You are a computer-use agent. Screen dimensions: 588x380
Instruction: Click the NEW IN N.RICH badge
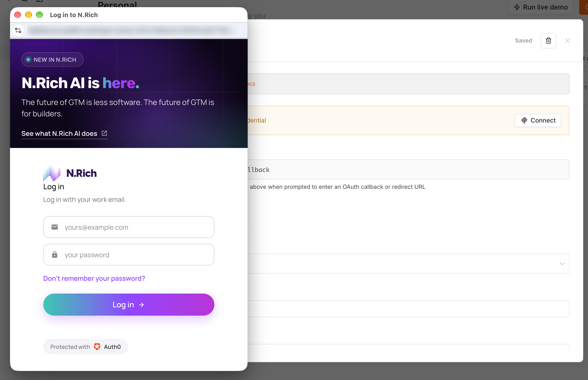[52, 59]
